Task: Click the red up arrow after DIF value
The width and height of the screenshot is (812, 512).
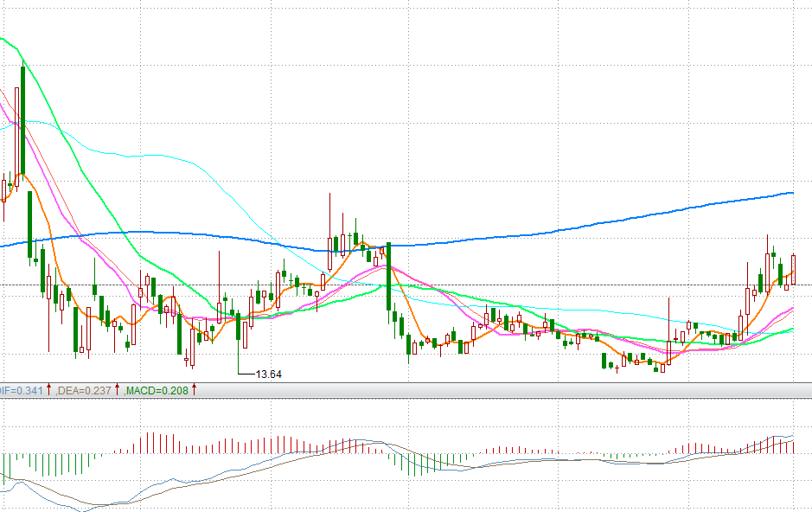Action: (x=49, y=390)
